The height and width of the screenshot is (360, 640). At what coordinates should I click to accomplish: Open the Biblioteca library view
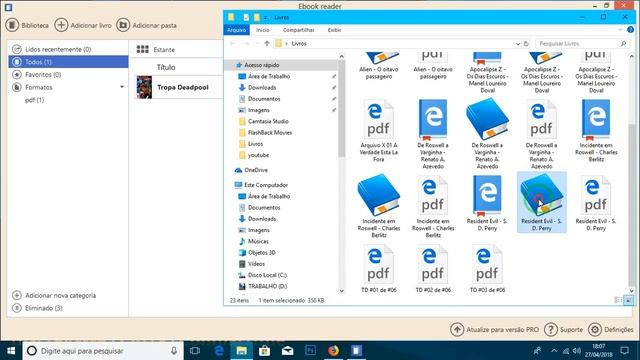pyautogui.click(x=27, y=25)
